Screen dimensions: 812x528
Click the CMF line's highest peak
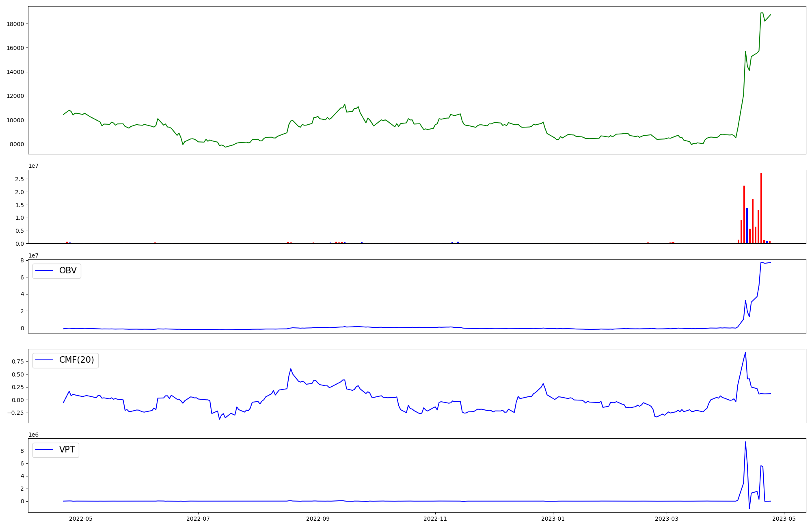(745, 353)
